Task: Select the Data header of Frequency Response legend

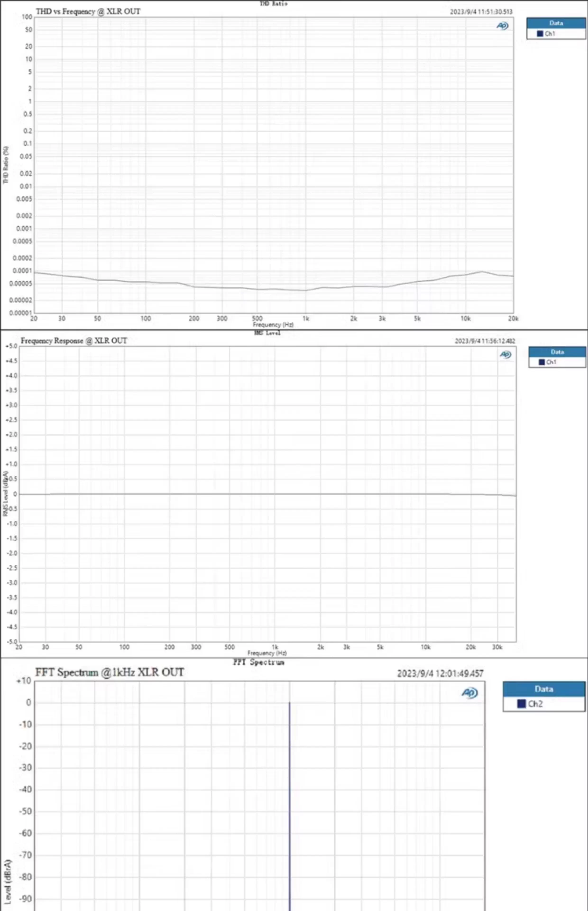Action: click(x=557, y=352)
